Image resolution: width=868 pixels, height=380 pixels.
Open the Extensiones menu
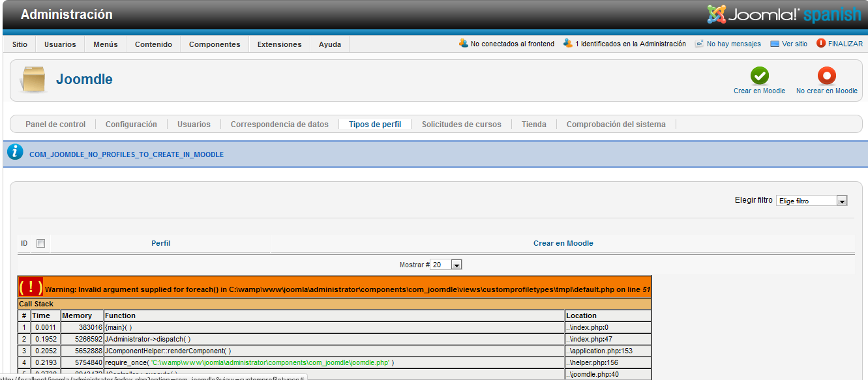click(279, 44)
